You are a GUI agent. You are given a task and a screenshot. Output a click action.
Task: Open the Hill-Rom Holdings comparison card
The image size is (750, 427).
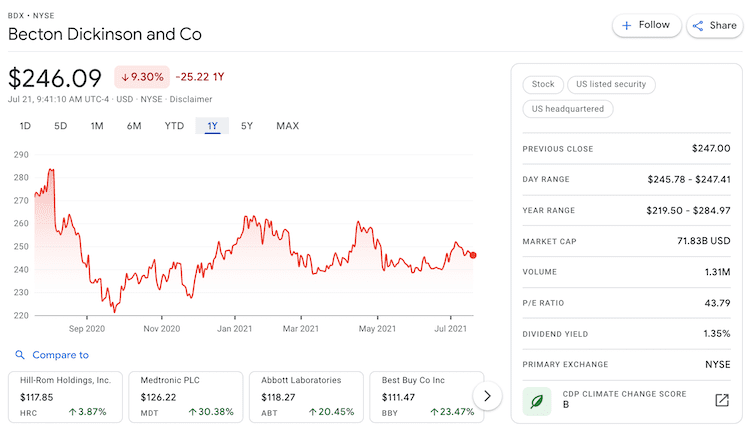[66, 396]
